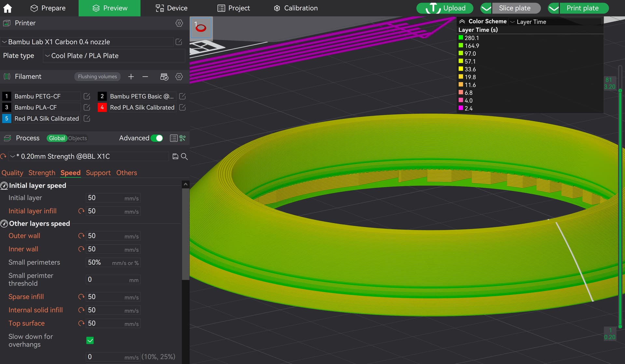
Task: Edit filament 4 Red PLA Silk preset
Action: [x=182, y=107]
